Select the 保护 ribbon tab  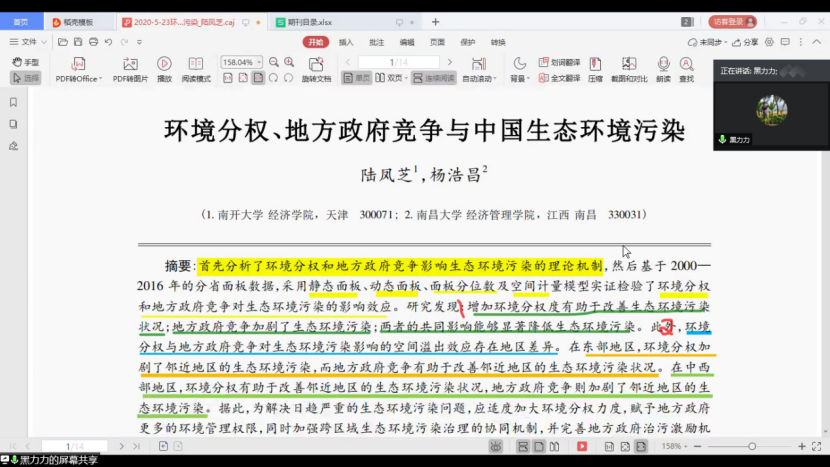[468, 42]
